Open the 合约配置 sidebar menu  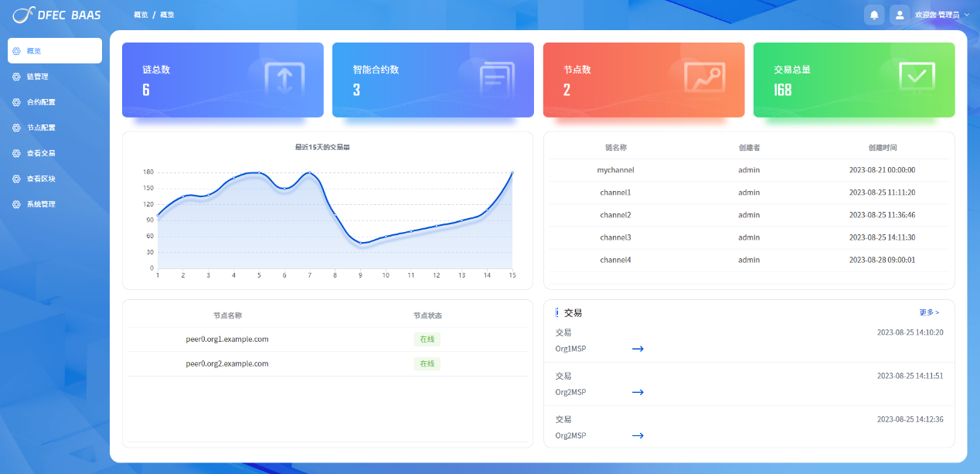55,102
